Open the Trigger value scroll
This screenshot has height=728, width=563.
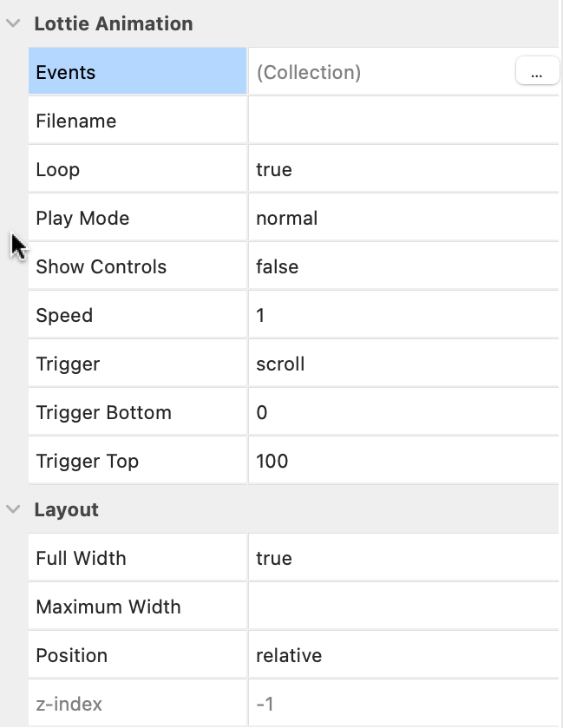coord(280,364)
